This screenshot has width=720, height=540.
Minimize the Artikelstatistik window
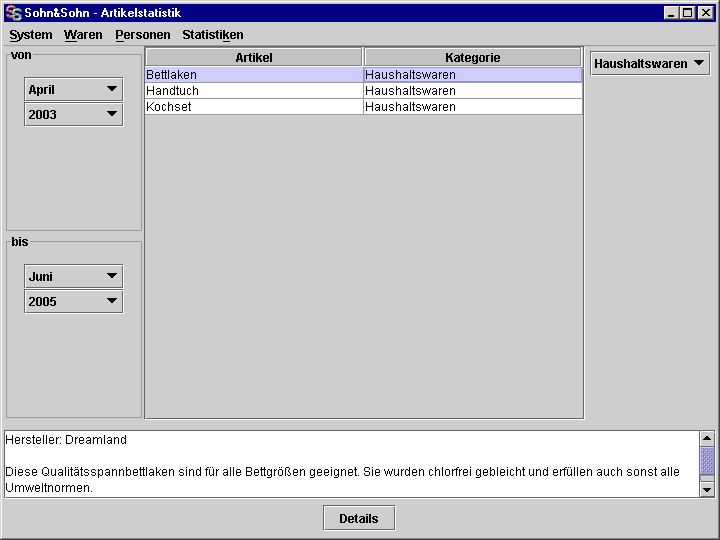click(671, 13)
